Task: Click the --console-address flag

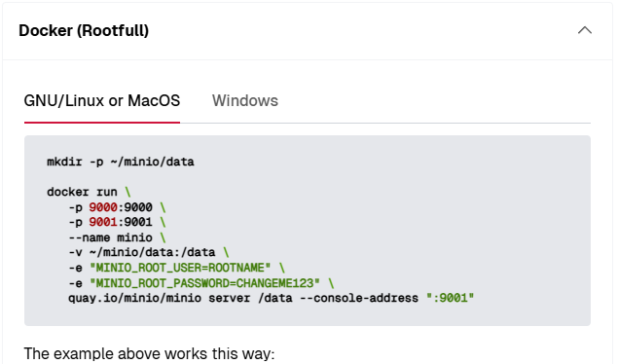Action: [359, 298]
